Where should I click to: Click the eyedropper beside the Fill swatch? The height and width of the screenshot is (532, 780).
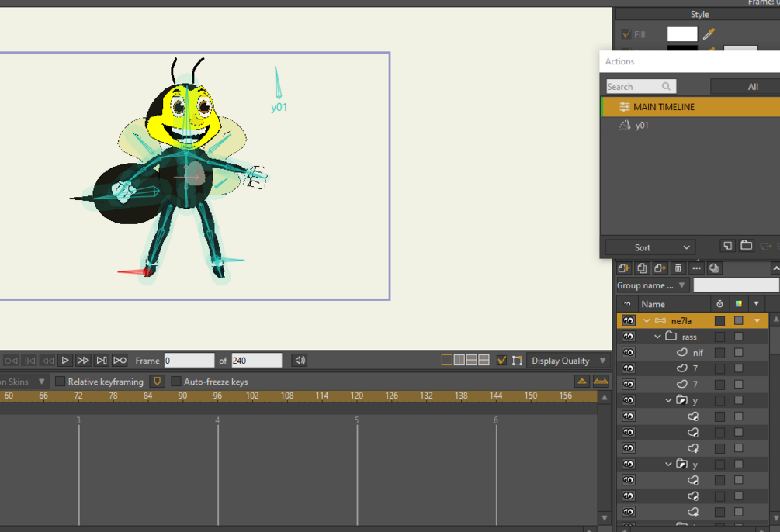709,34
